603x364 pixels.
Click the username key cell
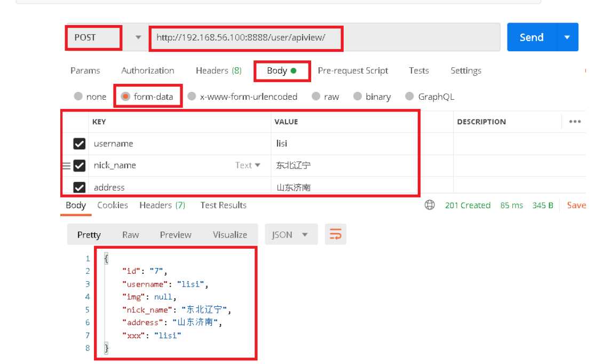pos(180,144)
